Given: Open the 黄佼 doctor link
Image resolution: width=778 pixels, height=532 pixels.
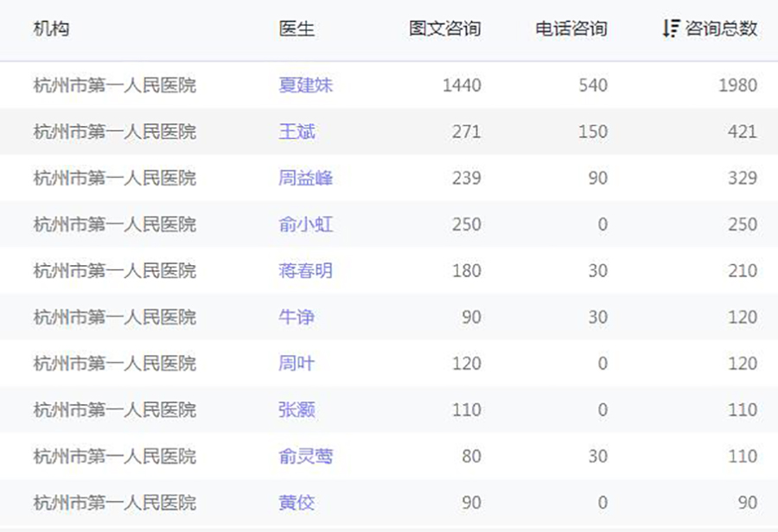Looking at the screenshot, I should point(297,503).
